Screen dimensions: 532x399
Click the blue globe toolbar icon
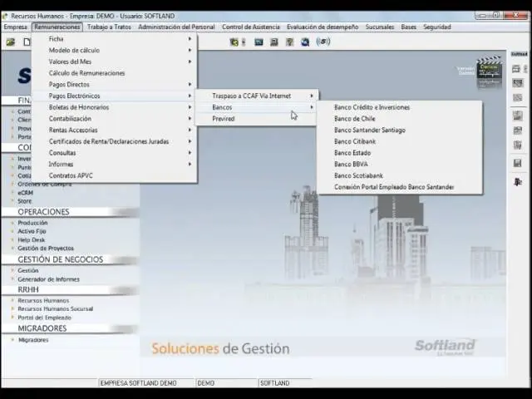point(305,42)
